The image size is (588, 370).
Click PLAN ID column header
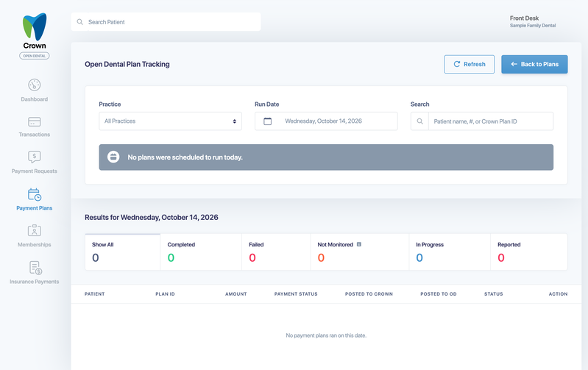pos(165,294)
